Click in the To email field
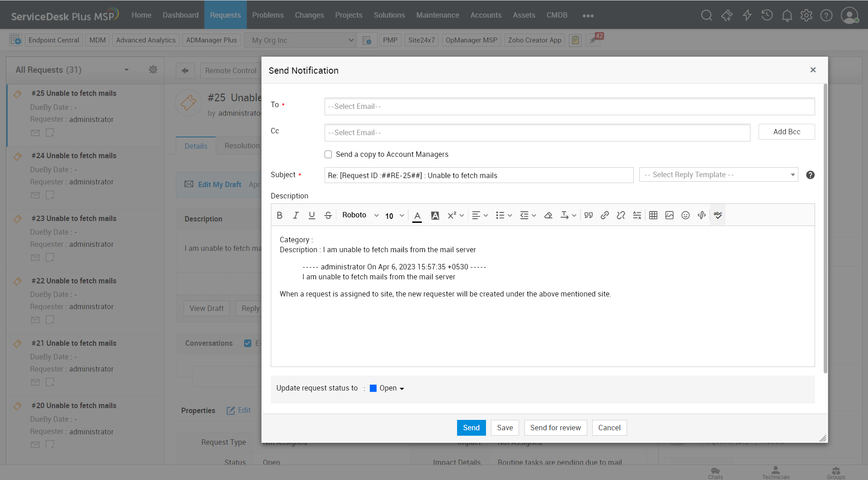 [x=570, y=106]
